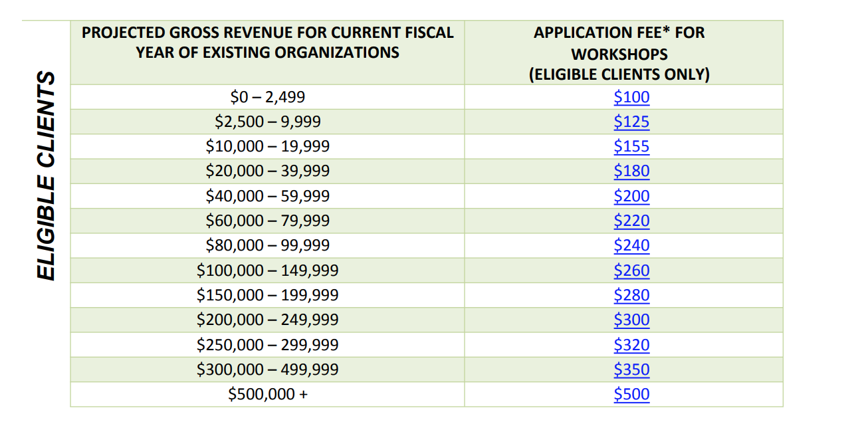
Task: Open the $220 fee link
Action: click(631, 221)
